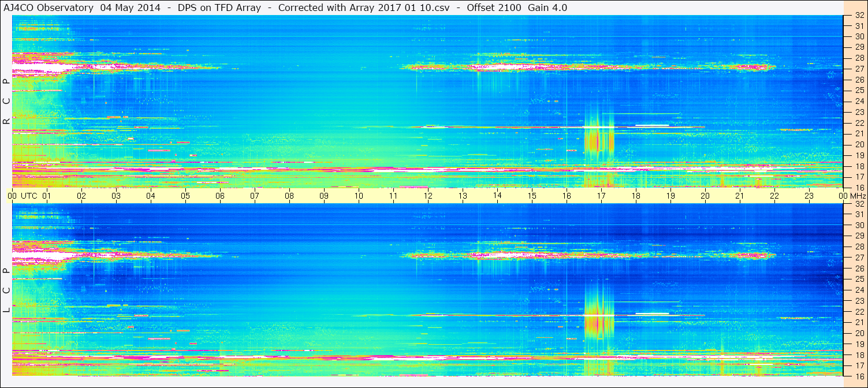Click 22 MHz tick in LCP panel scale

point(859,311)
